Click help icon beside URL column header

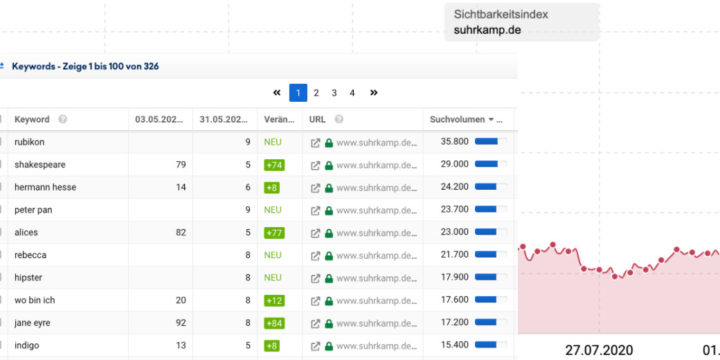pyautogui.click(x=339, y=119)
